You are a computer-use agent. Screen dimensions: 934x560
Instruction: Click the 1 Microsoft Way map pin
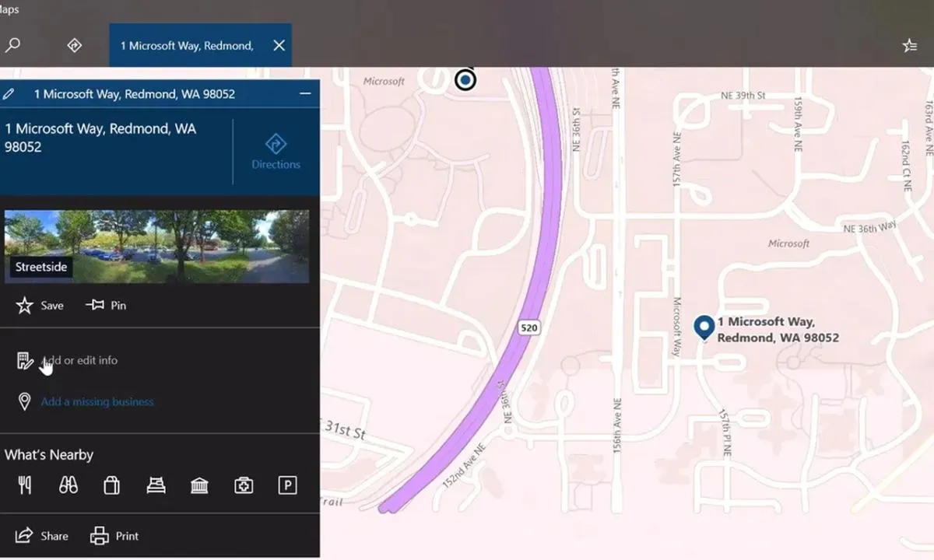tap(704, 327)
